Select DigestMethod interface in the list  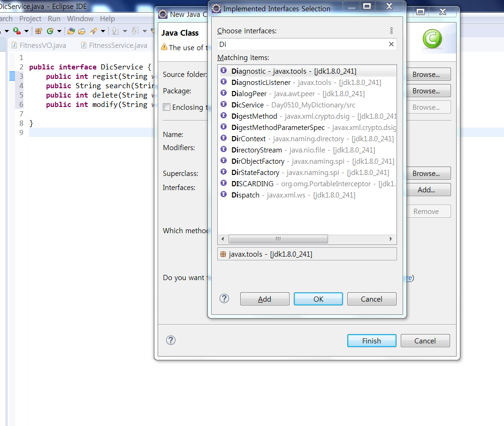tap(307, 116)
